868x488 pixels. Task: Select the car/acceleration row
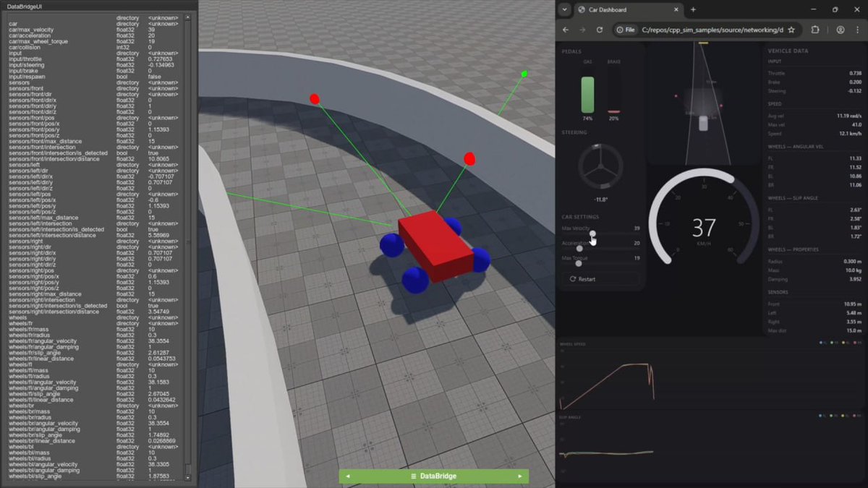pos(96,35)
